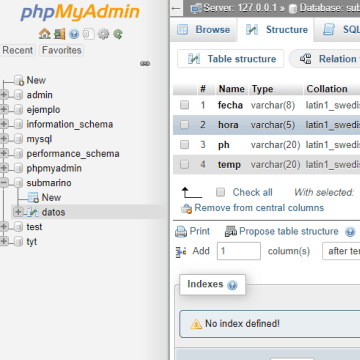Collapse the submarino database node
Image resolution: width=360 pixels, height=360 pixels.
pos(4,183)
